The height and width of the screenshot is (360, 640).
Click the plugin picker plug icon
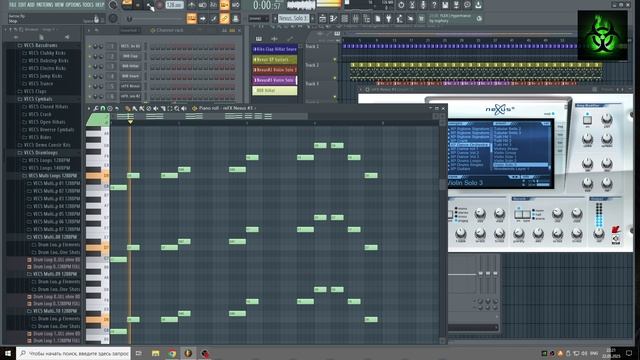click(389, 19)
